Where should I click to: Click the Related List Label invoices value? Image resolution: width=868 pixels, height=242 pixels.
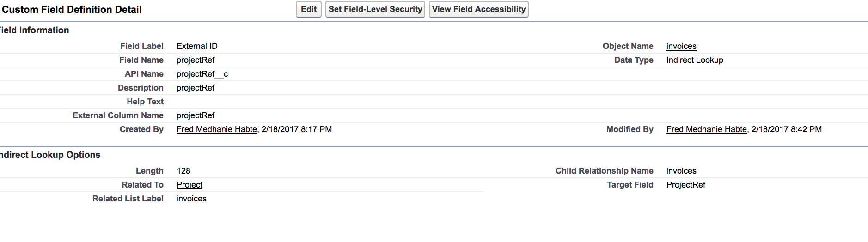click(191, 199)
